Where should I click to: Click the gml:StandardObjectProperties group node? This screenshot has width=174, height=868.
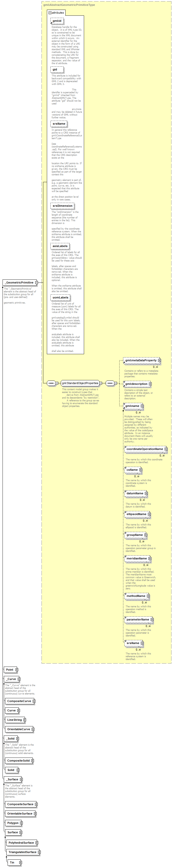[x=80, y=383]
